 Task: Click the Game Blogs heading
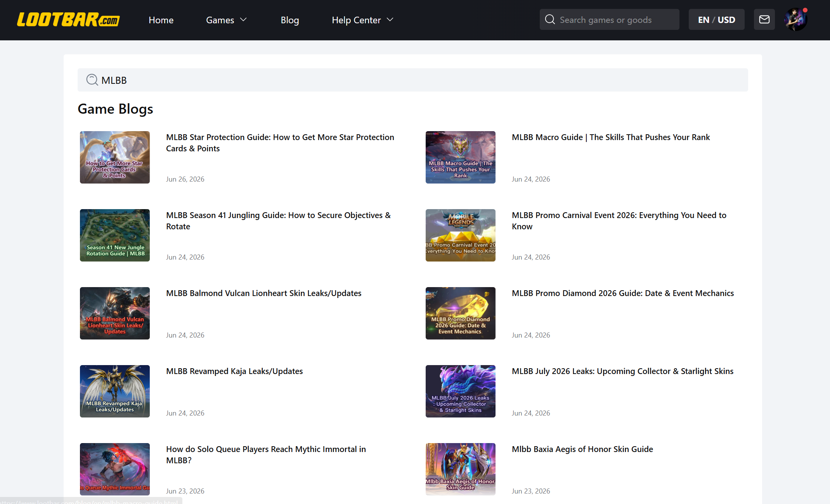(115, 109)
